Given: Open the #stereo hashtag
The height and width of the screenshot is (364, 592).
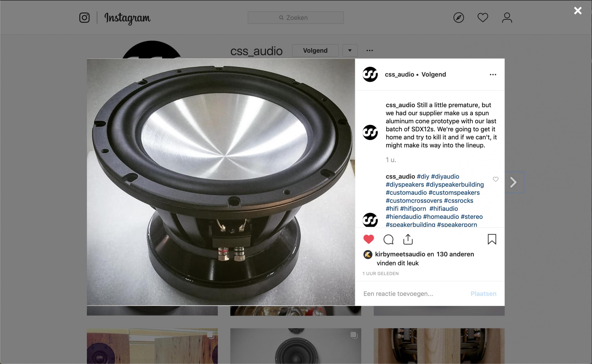Looking at the screenshot, I should point(471,217).
